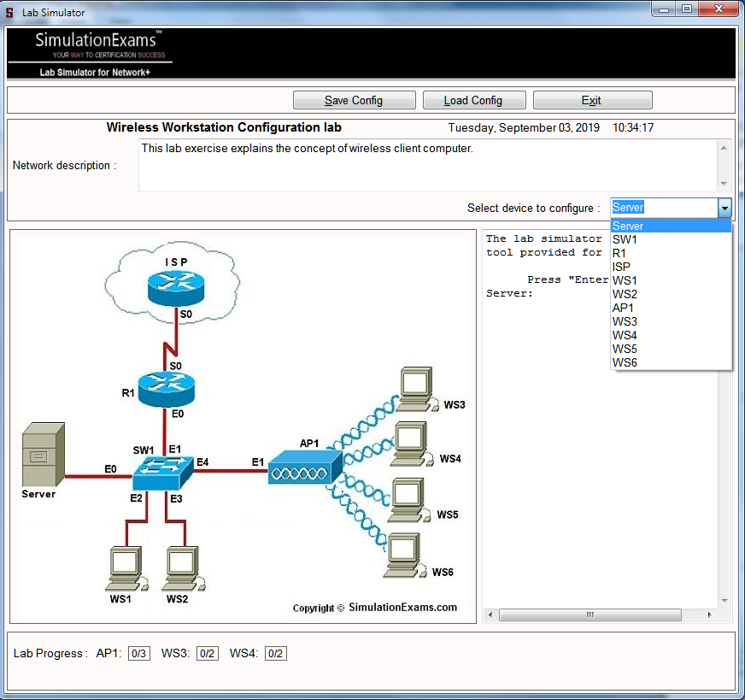
Task: Click the Exit button
Action: pos(592,100)
